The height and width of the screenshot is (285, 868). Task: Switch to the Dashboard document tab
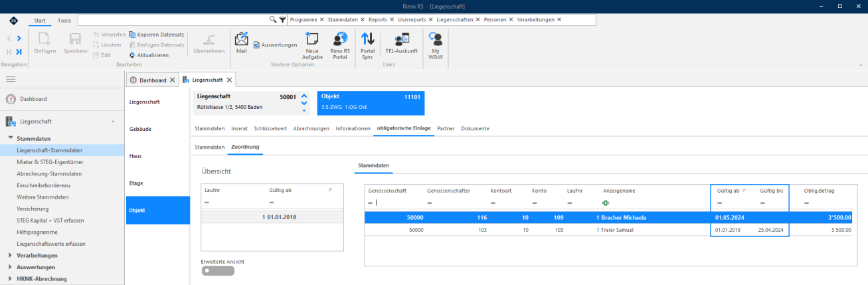coord(152,80)
